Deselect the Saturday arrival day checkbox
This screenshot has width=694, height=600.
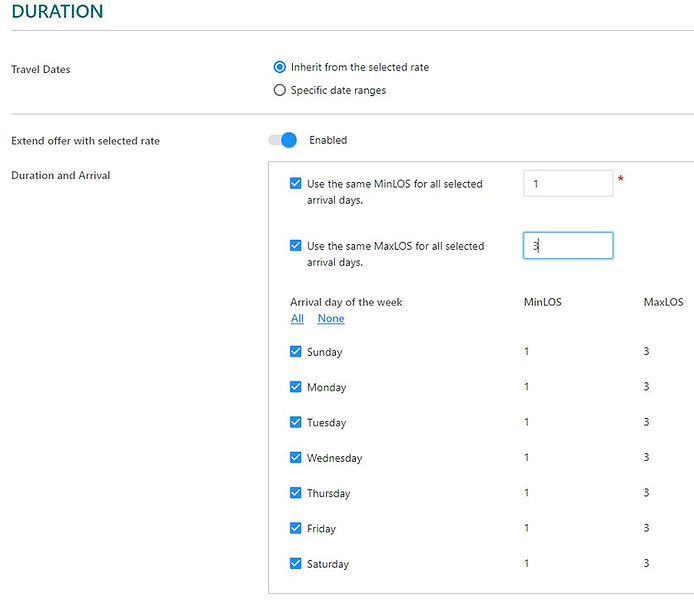[295, 564]
